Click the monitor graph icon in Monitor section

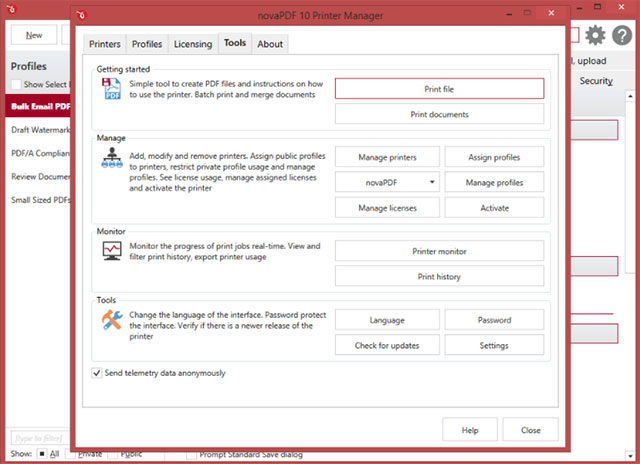tap(112, 251)
